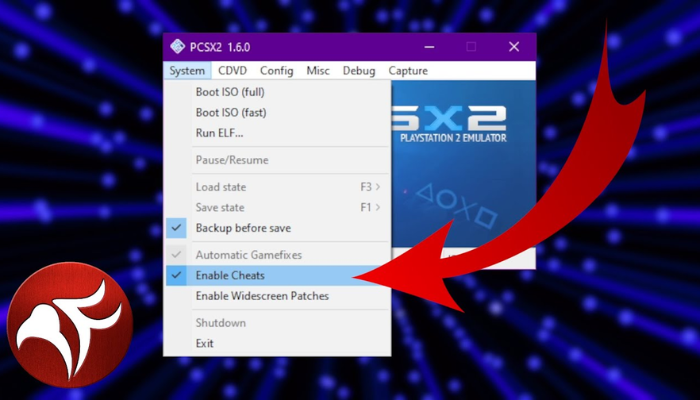Image resolution: width=700 pixels, height=400 pixels.
Task: Click the PCSX2 logo icon in title bar
Action: pyautogui.click(x=177, y=46)
